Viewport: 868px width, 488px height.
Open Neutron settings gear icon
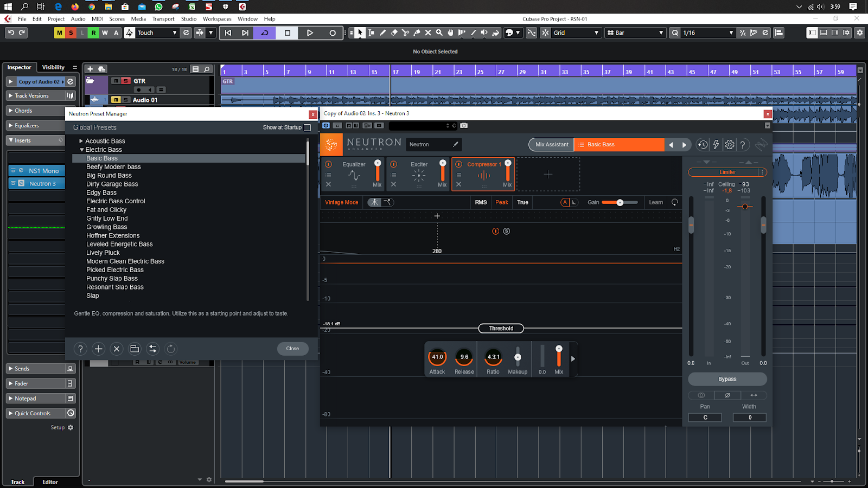(x=730, y=145)
